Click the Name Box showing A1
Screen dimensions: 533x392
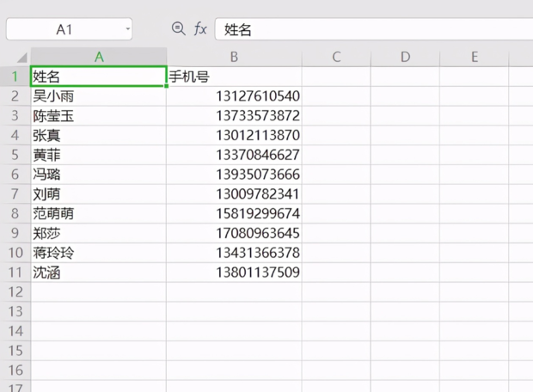click(x=69, y=29)
